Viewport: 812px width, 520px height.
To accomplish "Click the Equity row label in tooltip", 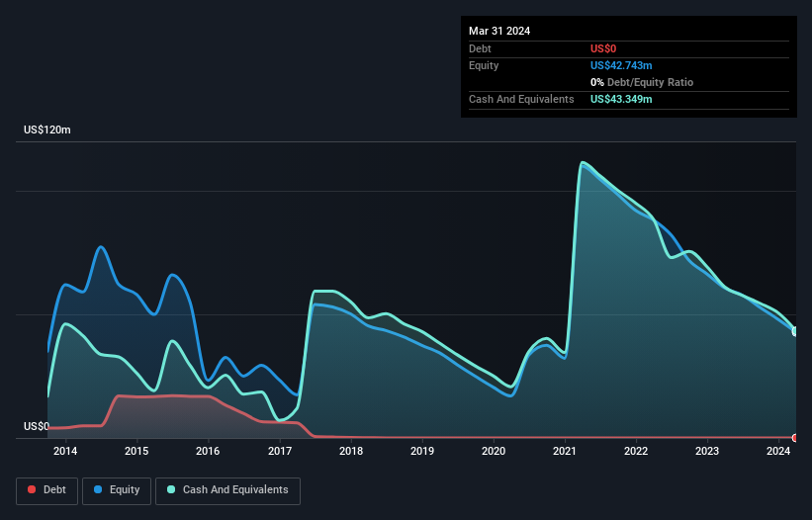I will (484, 65).
